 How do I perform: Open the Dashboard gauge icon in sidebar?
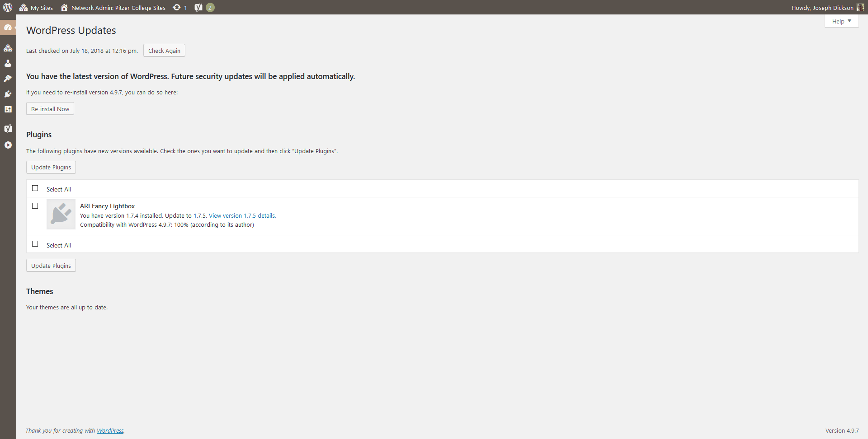(x=8, y=28)
